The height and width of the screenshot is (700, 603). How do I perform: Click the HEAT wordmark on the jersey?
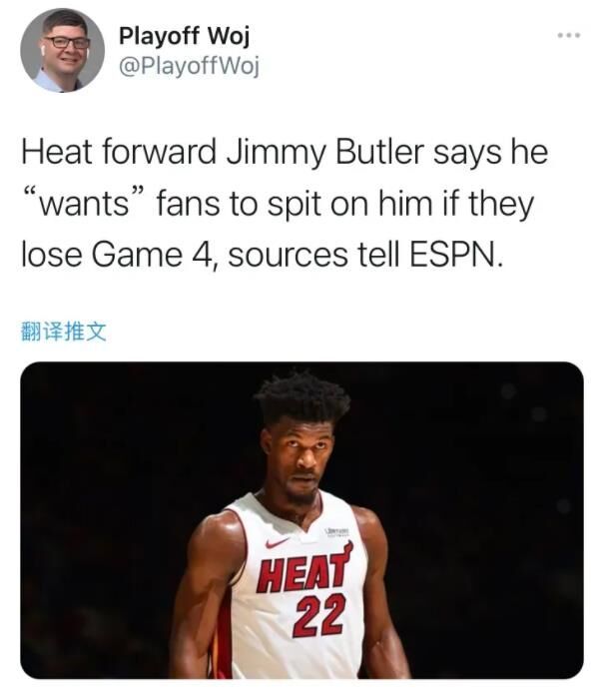pos(303,569)
